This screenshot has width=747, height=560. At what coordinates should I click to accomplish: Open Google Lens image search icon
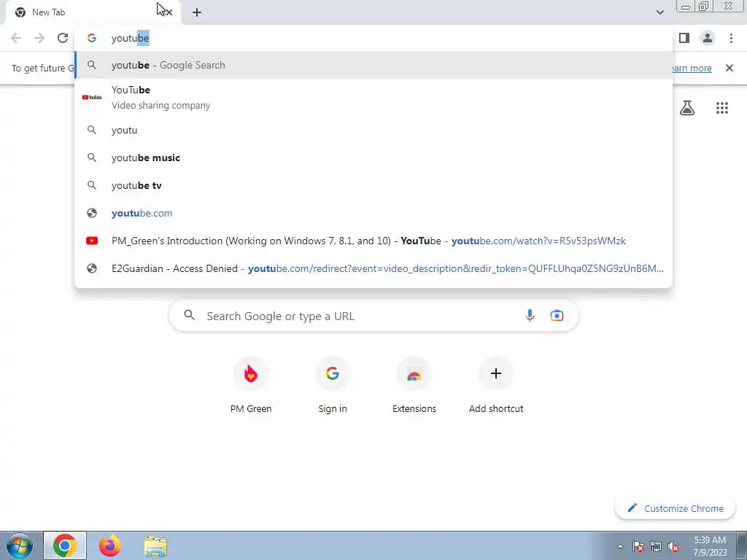click(557, 315)
